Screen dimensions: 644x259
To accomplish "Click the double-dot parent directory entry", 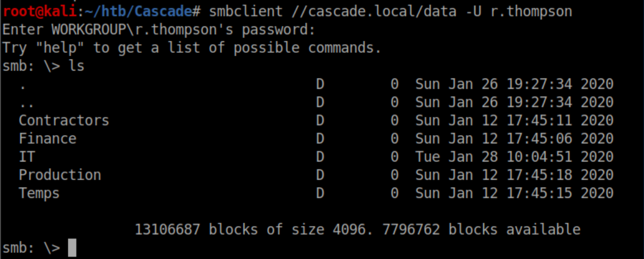I will (23, 102).
